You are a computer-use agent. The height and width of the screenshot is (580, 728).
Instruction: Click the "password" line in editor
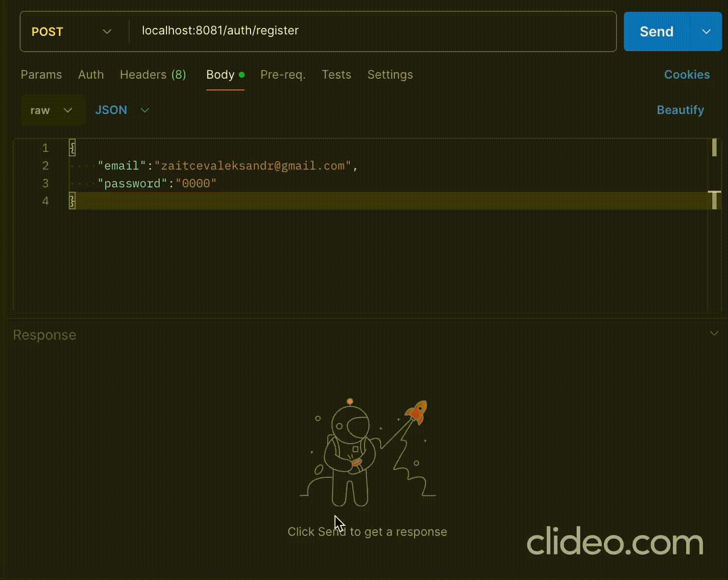(x=157, y=183)
